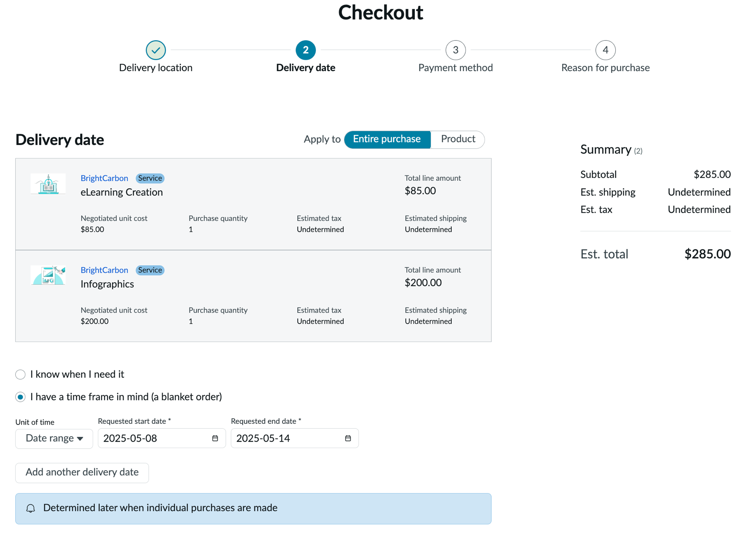Open the Date range unit dropdown
Screen dimensions: 756x537
[x=54, y=439]
